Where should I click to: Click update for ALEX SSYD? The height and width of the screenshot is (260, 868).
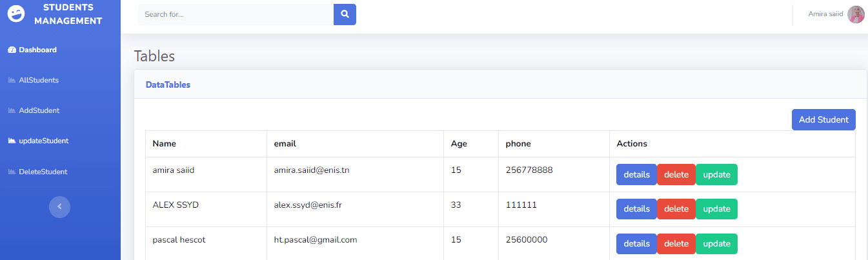click(716, 209)
